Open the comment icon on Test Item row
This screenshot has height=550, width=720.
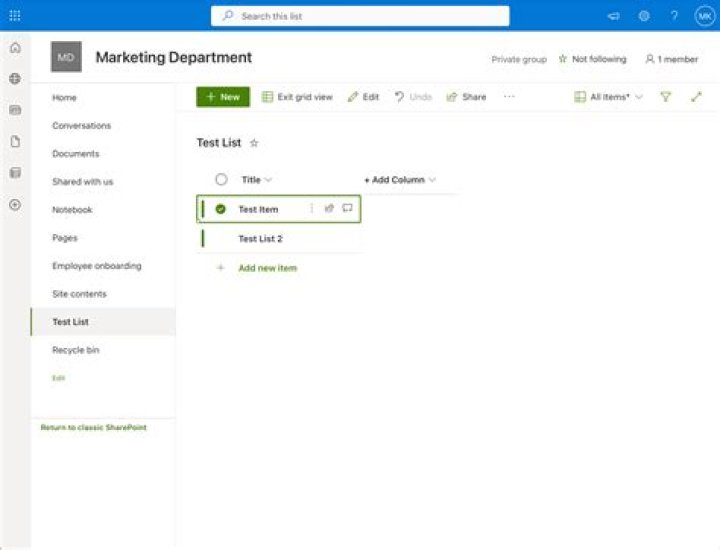coord(347,208)
